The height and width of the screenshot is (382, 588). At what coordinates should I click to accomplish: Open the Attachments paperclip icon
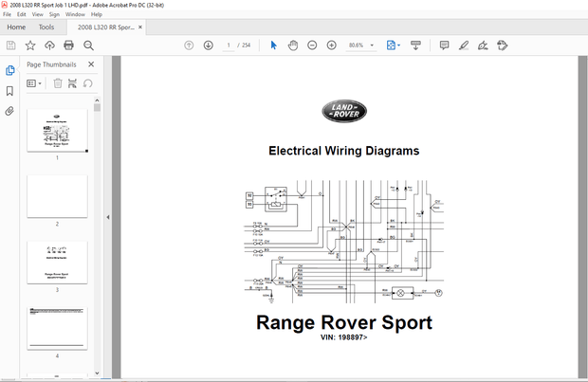click(9, 111)
